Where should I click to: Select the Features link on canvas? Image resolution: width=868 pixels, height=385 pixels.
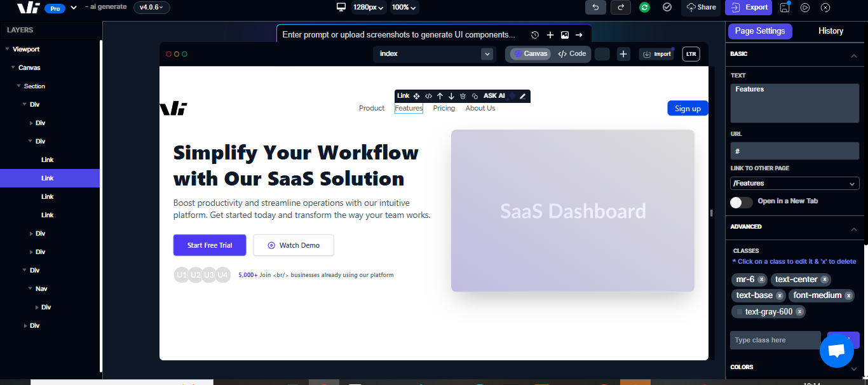coord(409,109)
